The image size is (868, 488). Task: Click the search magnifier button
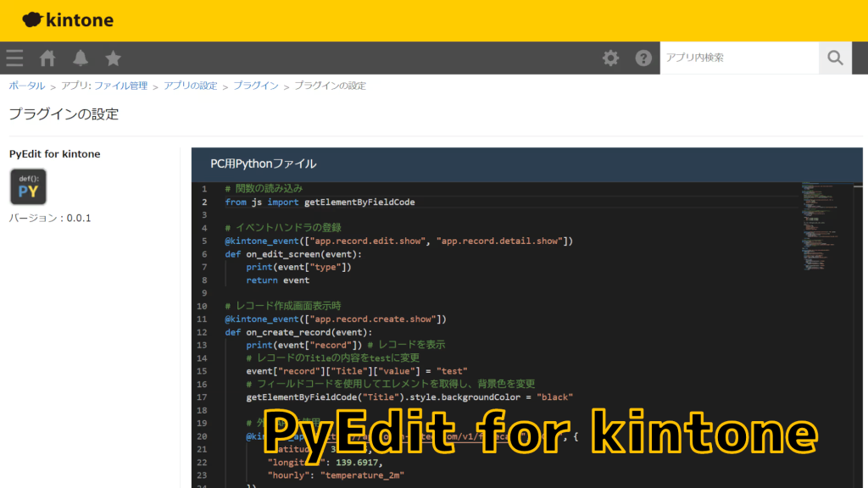tap(835, 58)
